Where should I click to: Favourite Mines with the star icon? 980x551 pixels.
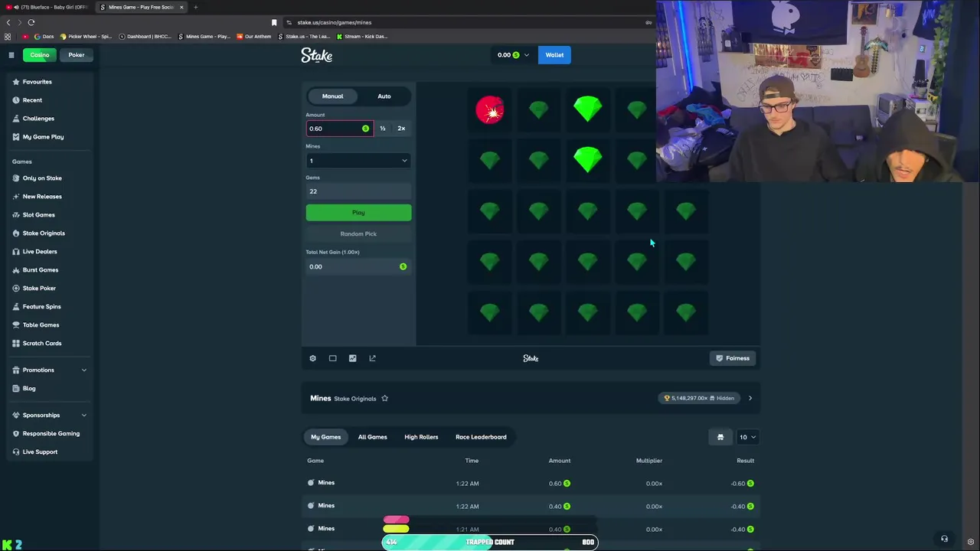pos(384,398)
